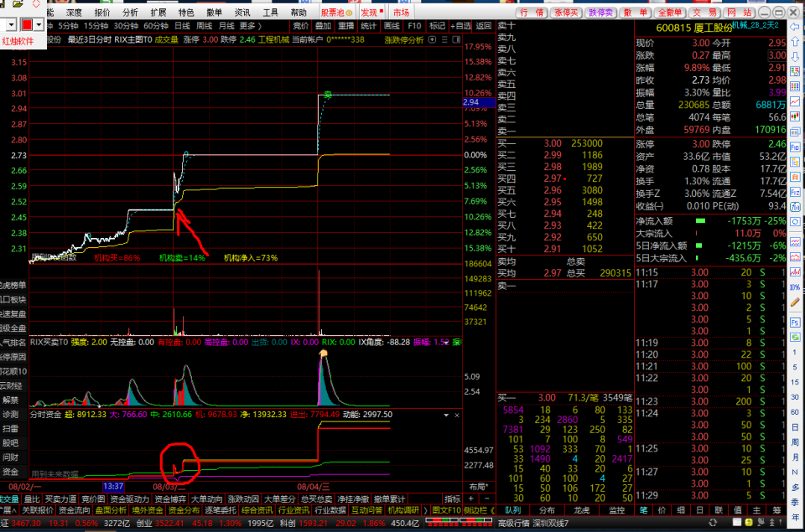Select the 价 tab below the tick list
Screen dimensions: 805x532
coord(662,510)
